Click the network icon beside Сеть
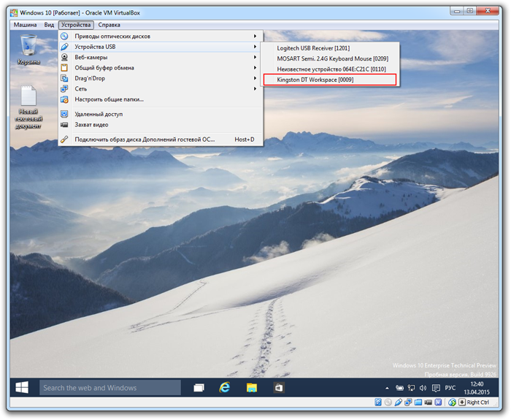511x420 pixels. [x=64, y=88]
